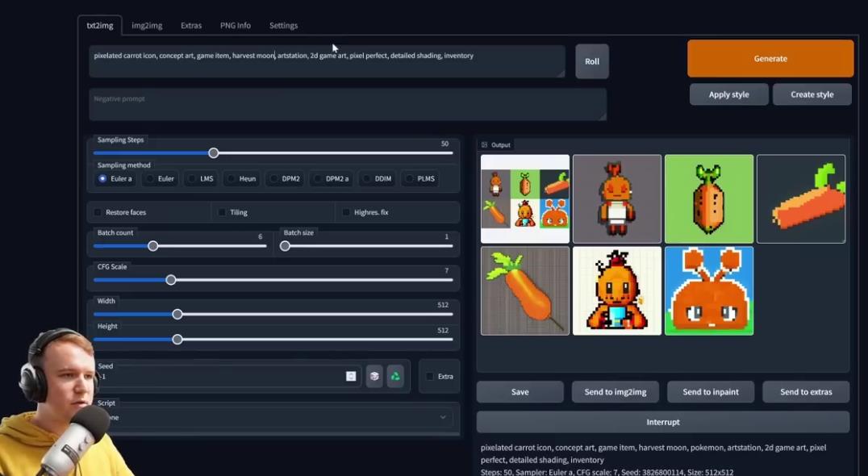Open the Script dropdown menu
Viewport: 868px width, 476px height.
click(274, 417)
